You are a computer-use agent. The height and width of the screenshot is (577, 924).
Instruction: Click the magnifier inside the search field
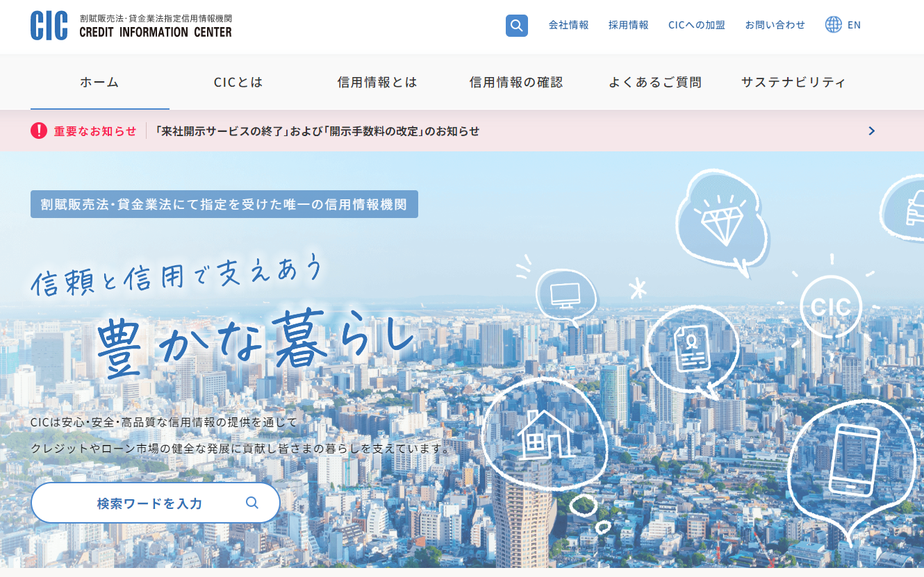251,503
